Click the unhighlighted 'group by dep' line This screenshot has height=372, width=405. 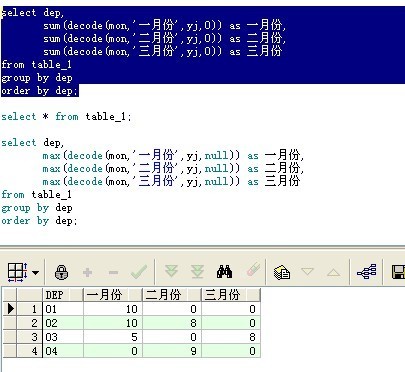(x=37, y=208)
